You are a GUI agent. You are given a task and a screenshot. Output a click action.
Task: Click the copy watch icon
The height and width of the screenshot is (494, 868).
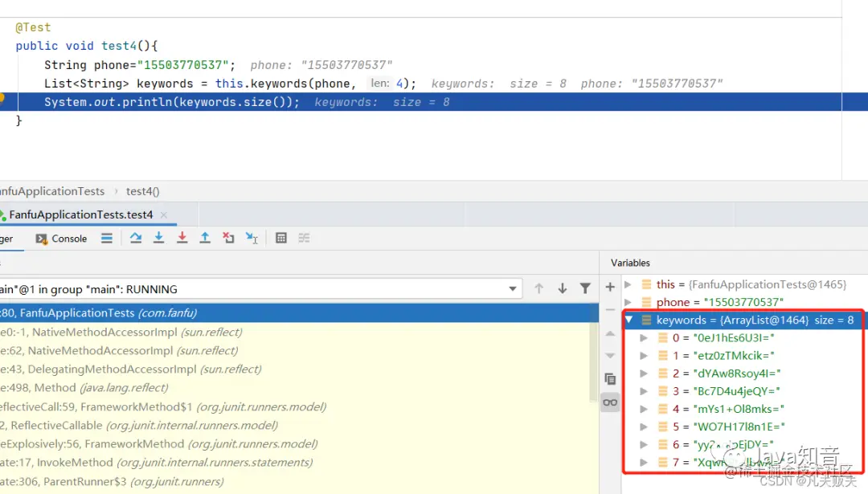pyautogui.click(x=610, y=379)
